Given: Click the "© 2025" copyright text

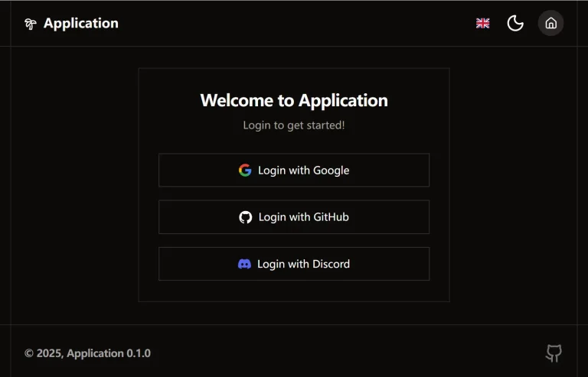Looking at the screenshot, I should [x=43, y=353].
